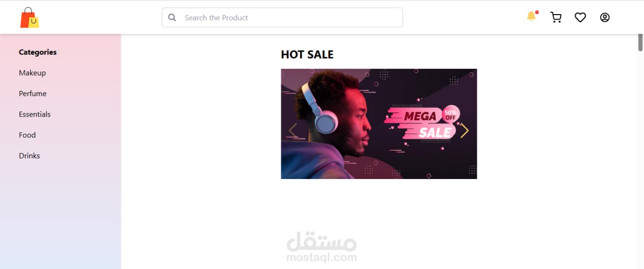Viewport: 644px width, 269px height.
Task: Click the shopping bag logo
Action: 30,18
